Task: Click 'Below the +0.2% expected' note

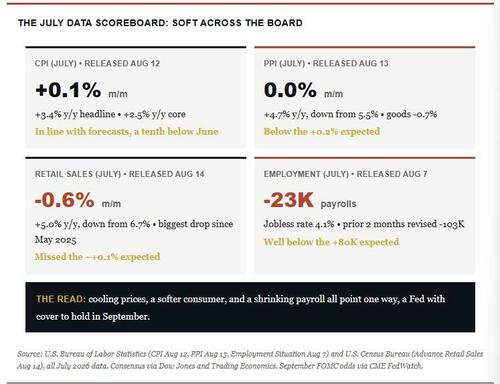Action: click(322, 132)
